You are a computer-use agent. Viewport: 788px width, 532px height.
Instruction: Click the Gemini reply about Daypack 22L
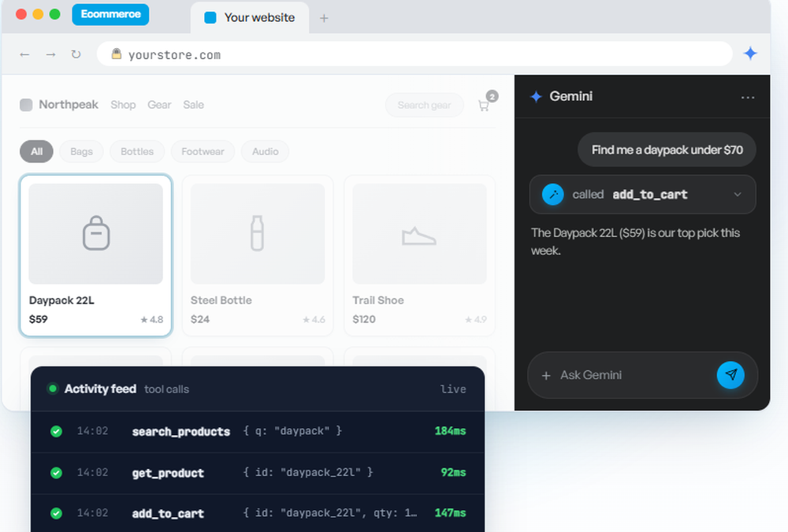click(x=635, y=242)
